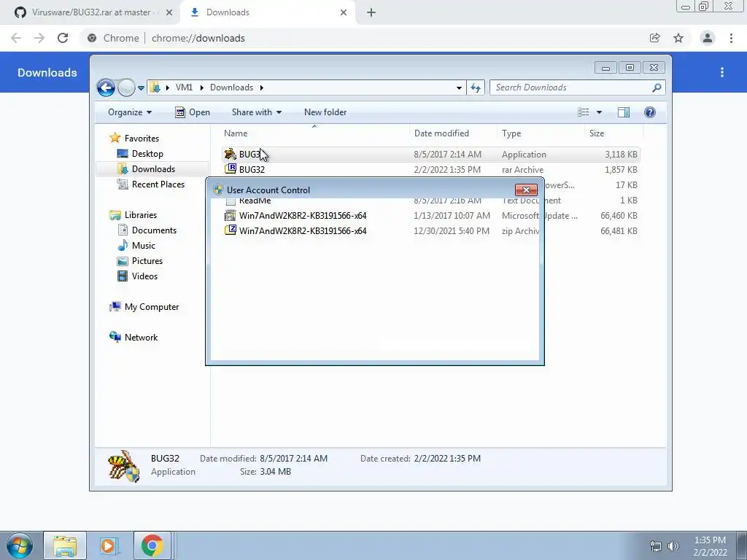Screen dimensions: 747x560
Task: Click Downloads in the address breadcrumb
Action: (231, 87)
